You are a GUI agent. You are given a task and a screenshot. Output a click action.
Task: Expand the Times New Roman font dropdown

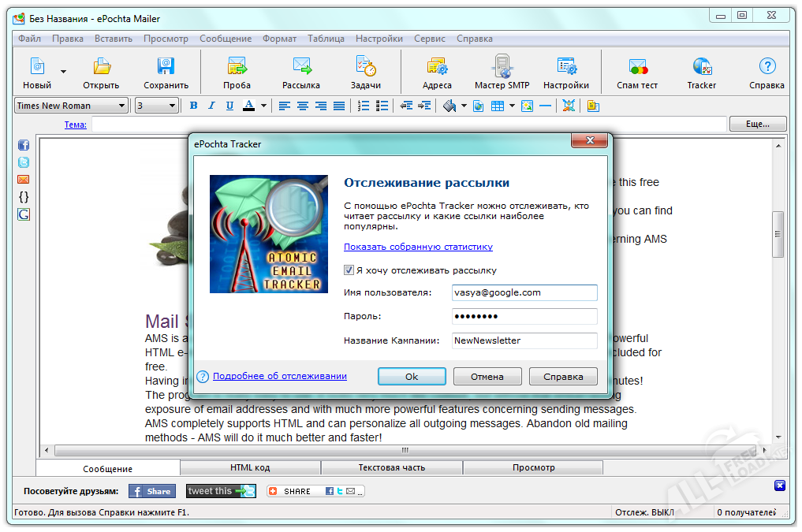tap(121, 106)
